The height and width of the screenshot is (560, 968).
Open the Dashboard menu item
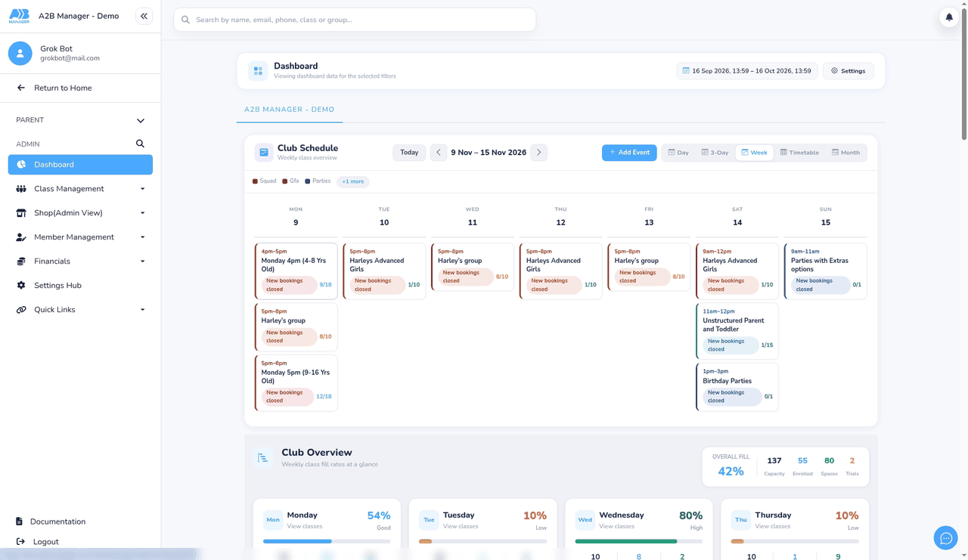click(80, 165)
